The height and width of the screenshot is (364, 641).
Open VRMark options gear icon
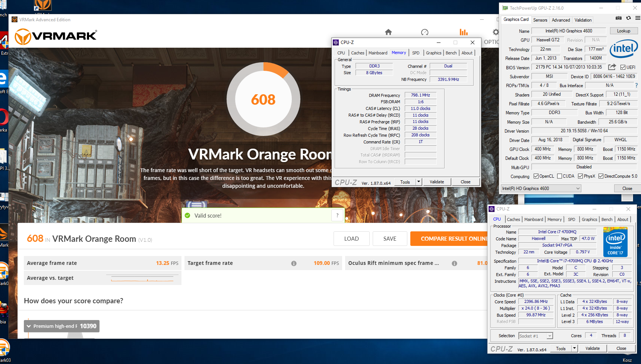[495, 32]
